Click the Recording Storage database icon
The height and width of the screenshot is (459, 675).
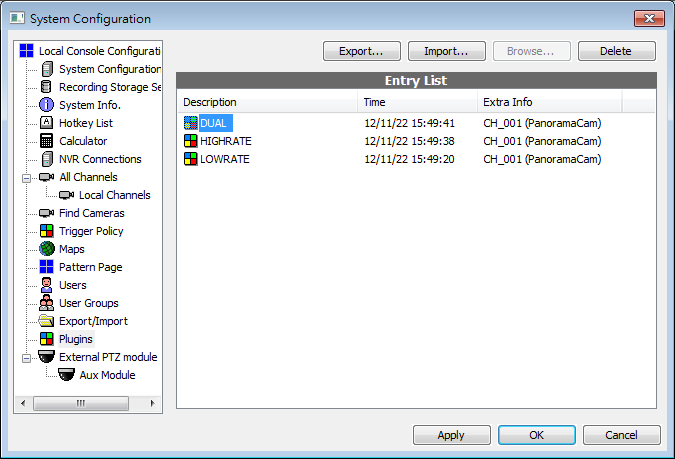tap(46, 87)
